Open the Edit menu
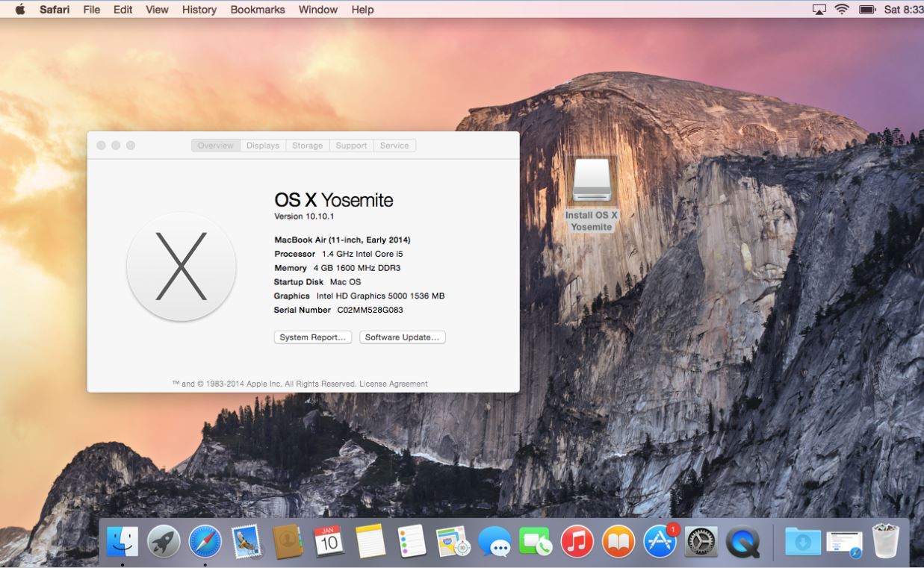Image resolution: width=924 pixels, height=568 pixels. 123,10
